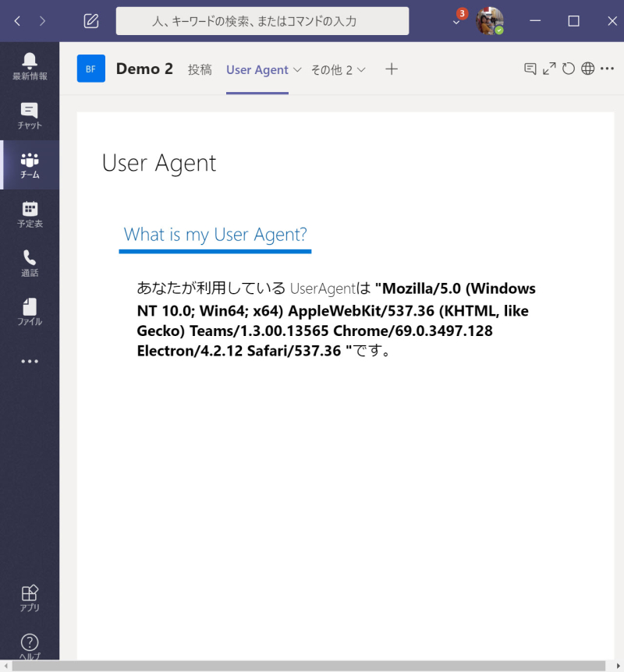Click the search and command input box
The width and height of the screenshot is (624, 672).
[262, 21]
